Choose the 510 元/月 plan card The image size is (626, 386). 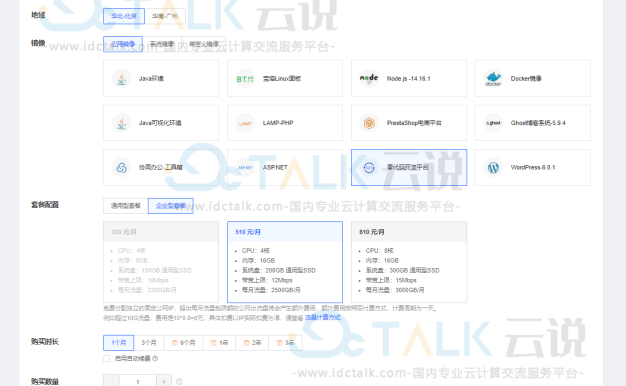(x=285, y=262)
